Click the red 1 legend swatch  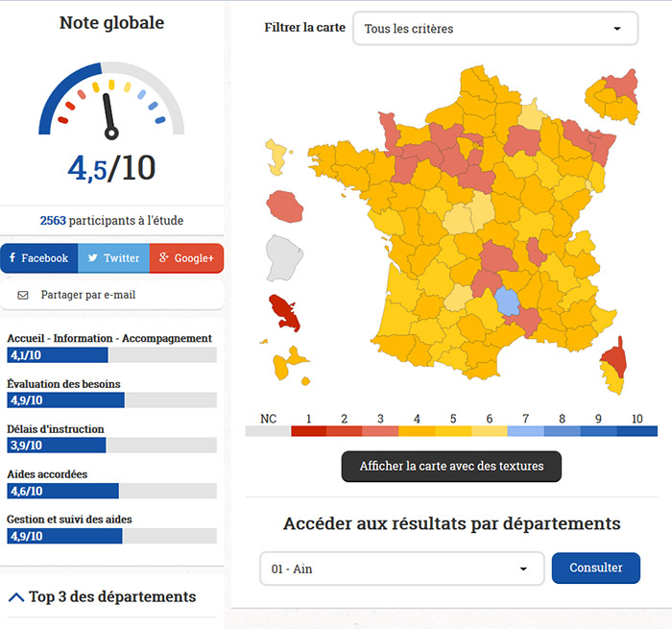point(308,431)
